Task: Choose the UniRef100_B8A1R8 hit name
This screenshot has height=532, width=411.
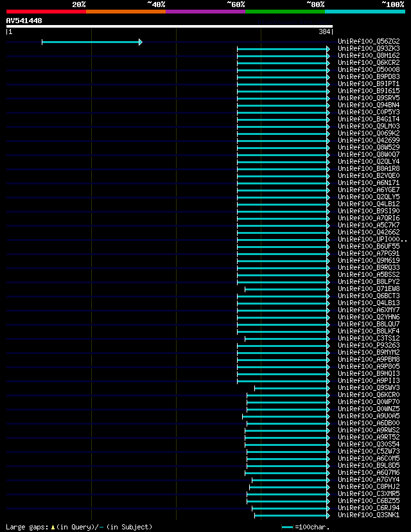Action: [x=369, y=168]
